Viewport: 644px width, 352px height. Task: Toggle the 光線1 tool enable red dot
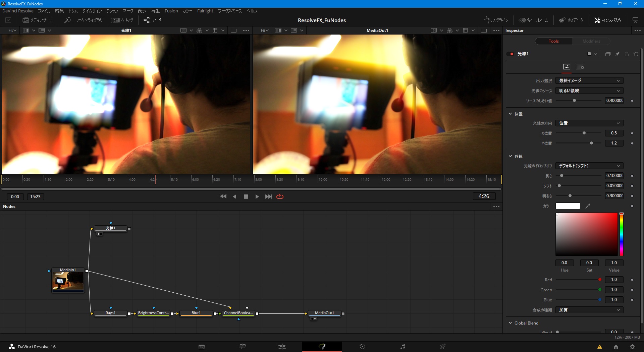tap(512, 54)
